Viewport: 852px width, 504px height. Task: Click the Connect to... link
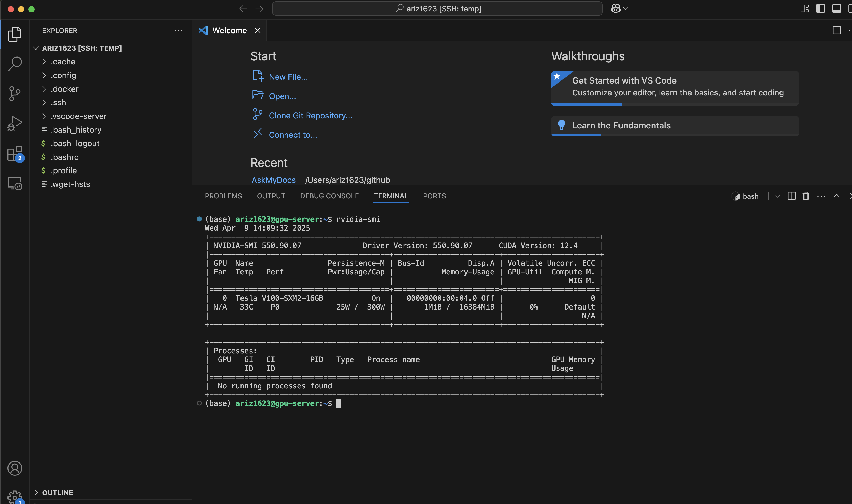(x=293, y=135)
